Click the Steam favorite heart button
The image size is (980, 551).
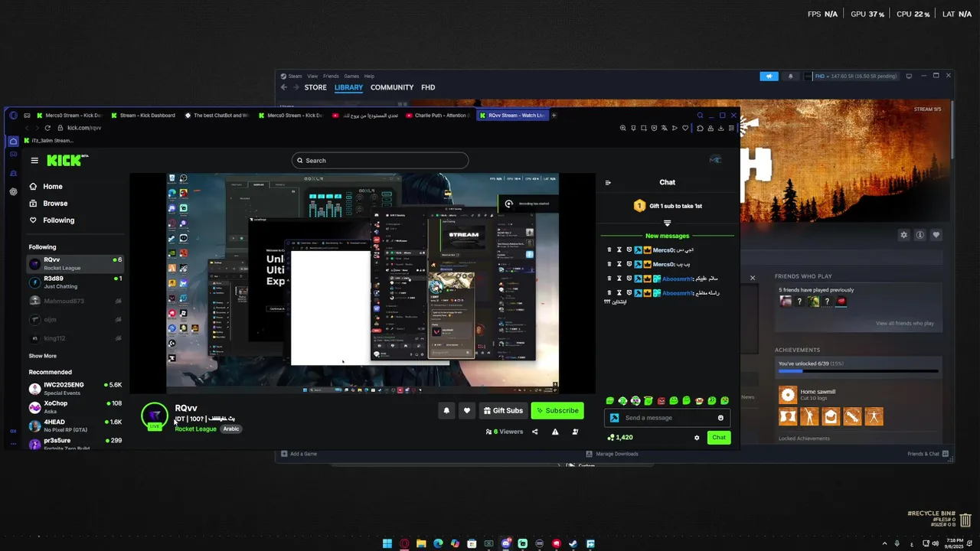click(936, 235)
